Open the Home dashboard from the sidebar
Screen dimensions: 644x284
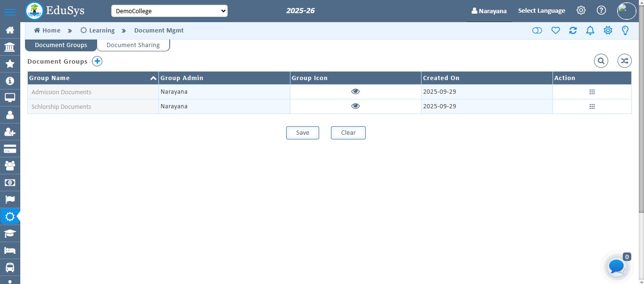(10, 30)
